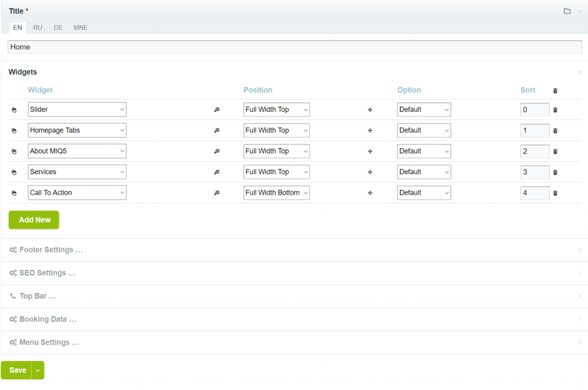Image resolution: width=588 pixels, height=390 pixels.
Task: Delete the About MIQ5 widget row
Action: point(555,152)
